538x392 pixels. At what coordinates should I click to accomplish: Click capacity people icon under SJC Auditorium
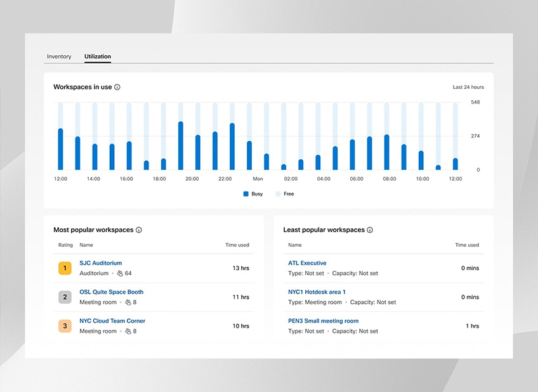pos(120,273)
